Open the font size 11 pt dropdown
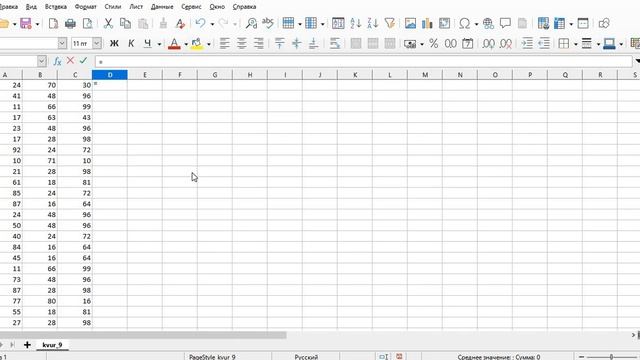Screen dimensions: 640x360 (x=97, y=43)
